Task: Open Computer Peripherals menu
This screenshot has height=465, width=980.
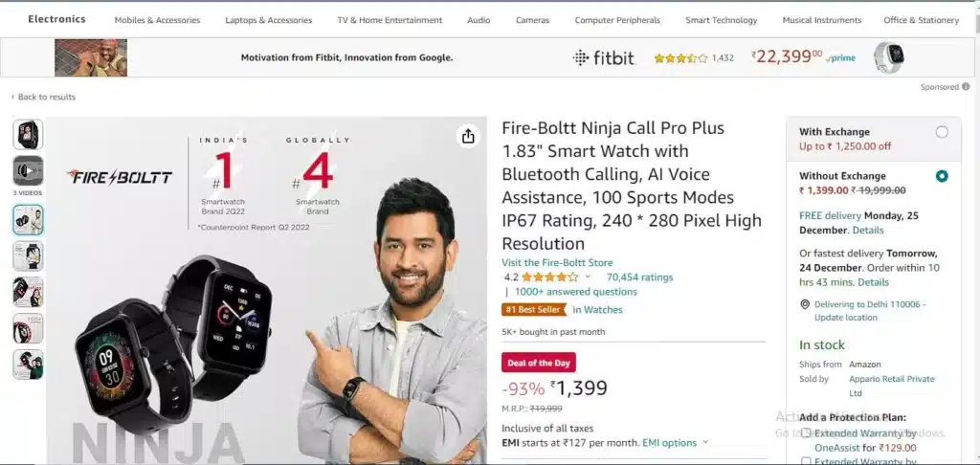Action: (617, 20)
